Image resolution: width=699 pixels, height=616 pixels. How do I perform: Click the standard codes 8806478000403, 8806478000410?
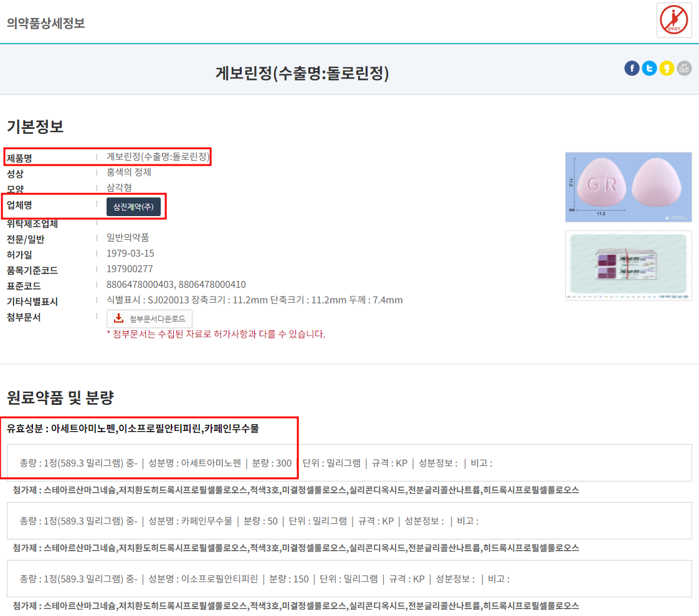pyautogui.click(x=176, y=285)
